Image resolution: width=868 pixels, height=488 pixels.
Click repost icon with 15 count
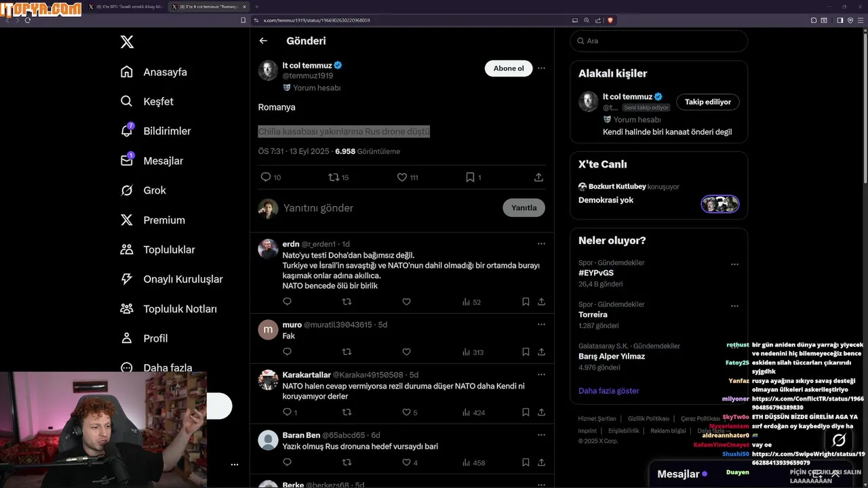338,177
